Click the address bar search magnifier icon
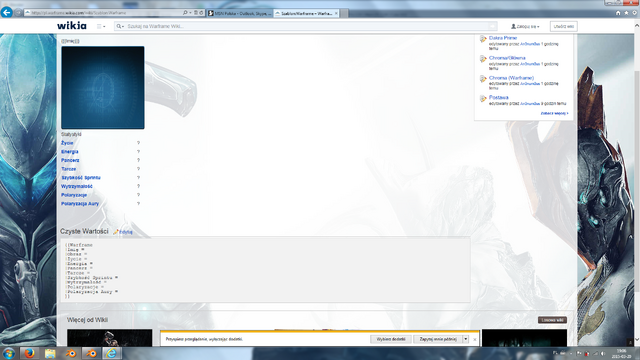This screenshot has height=360, width=640. click(185, 13)
